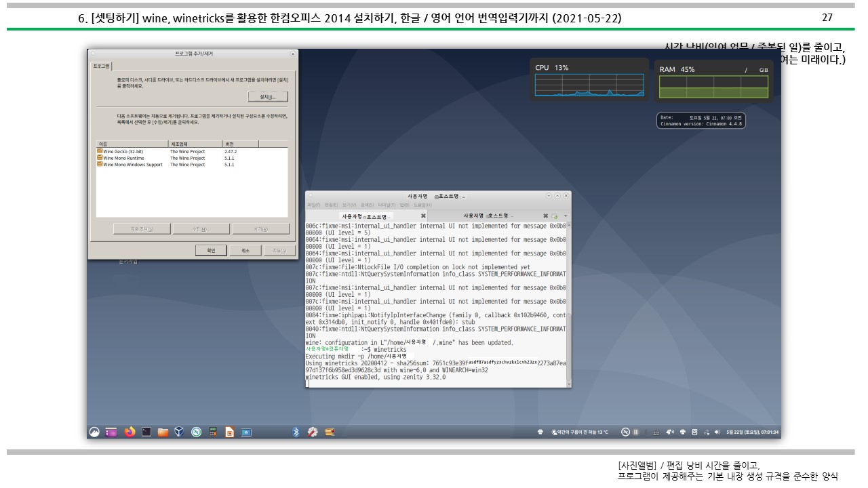Click the 취소 (Cancel) button in the dialog

coord(245,251)
